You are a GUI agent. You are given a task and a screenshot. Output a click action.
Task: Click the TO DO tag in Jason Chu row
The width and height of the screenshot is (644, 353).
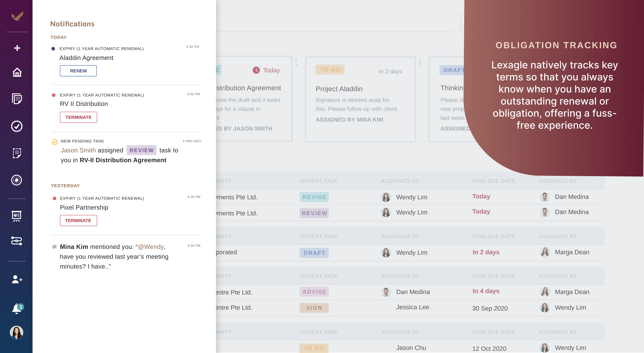314,348
